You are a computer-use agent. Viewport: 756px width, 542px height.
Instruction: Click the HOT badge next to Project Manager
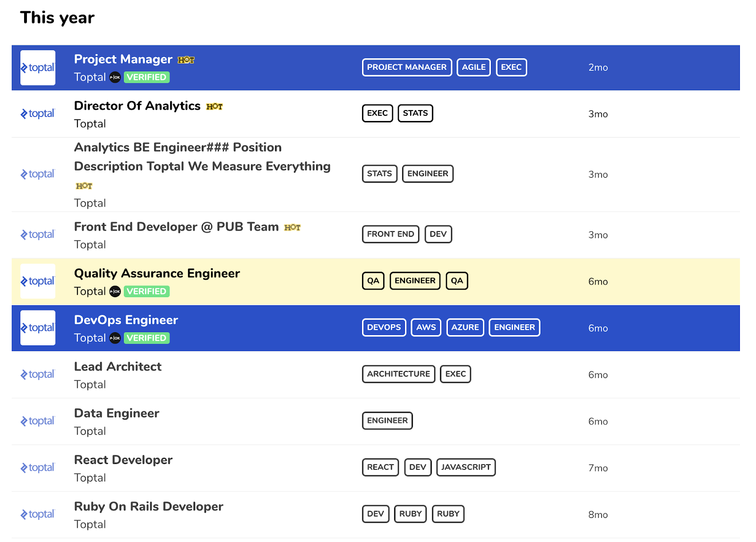pyautogui.click(x=186, y=60)
